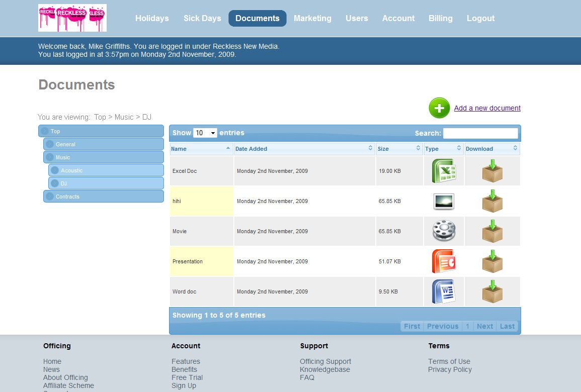Click the Reckless New Media logo
Image resolution: width=581 pixels, height=392 pixels.
(72, 18)
